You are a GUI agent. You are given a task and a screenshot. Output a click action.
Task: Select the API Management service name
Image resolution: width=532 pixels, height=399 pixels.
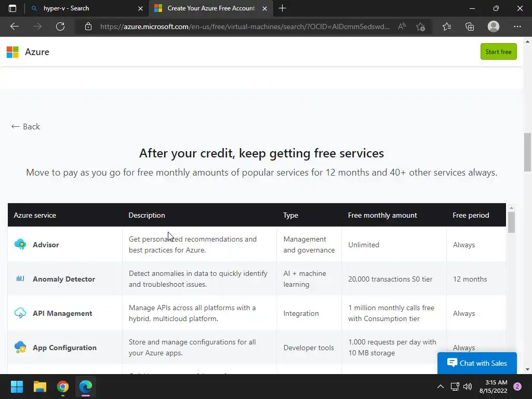[62, 313]
